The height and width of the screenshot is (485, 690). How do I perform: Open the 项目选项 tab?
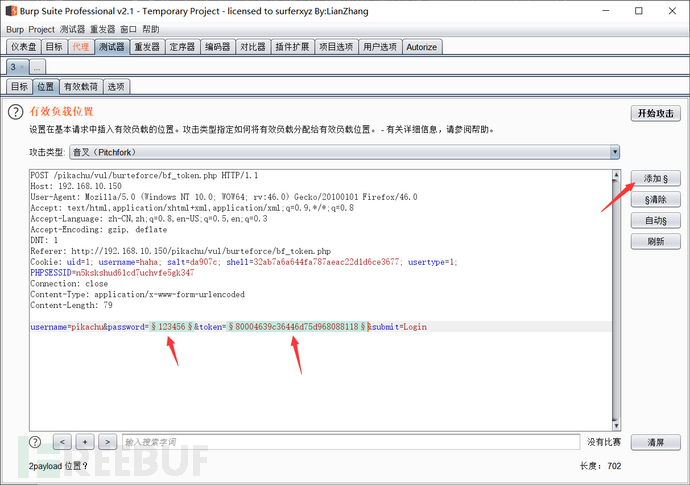point(336,47)
